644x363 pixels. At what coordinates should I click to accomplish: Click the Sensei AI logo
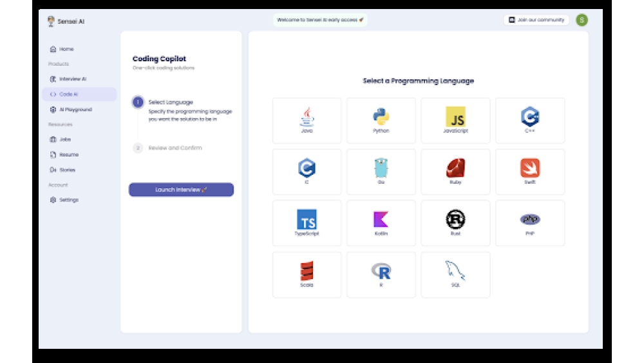[x=66, y=21]
